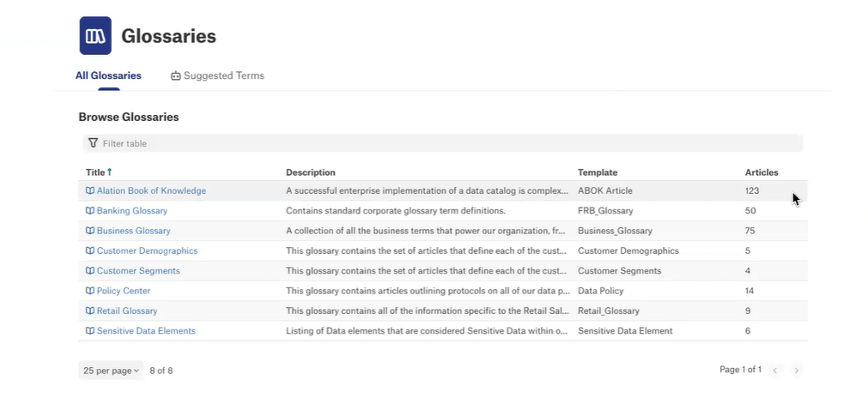Image resolution: width=868 pixels, height=410 pixels.
Task: Click the robot icon beside Suggested Terms
Action: [x=175, y=75]
